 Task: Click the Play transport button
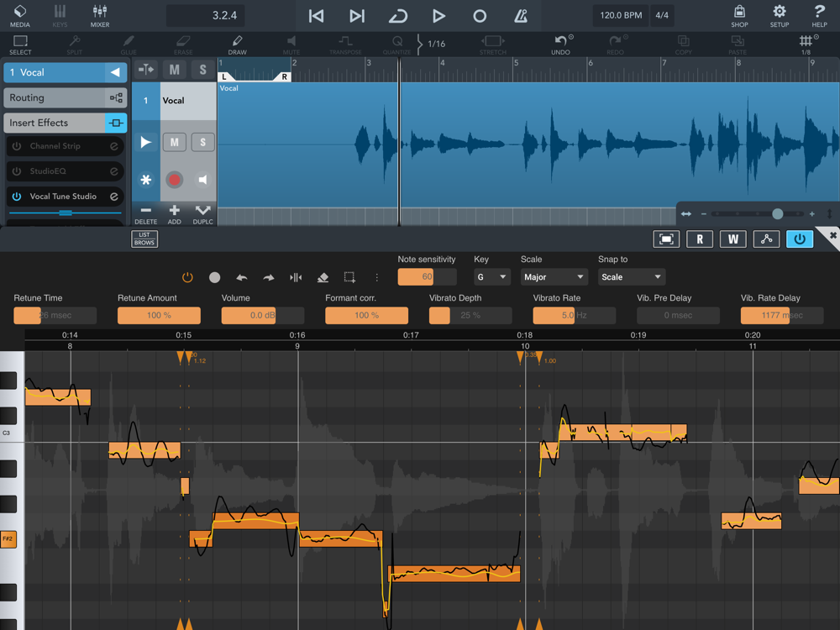click(x=438, y=16)
